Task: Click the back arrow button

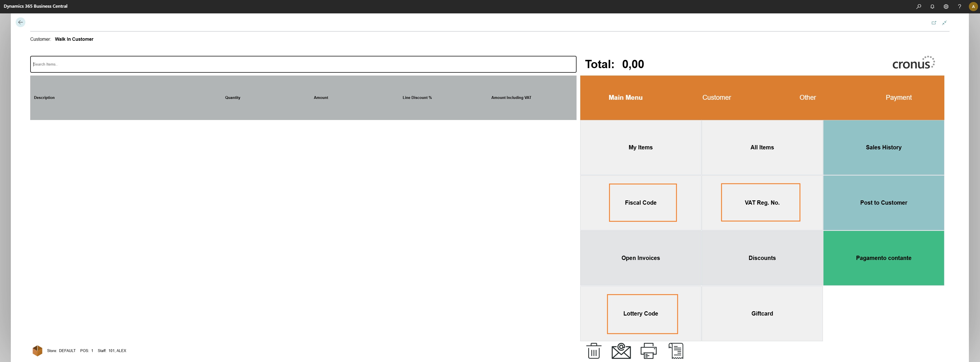Action: pos(21,23)
